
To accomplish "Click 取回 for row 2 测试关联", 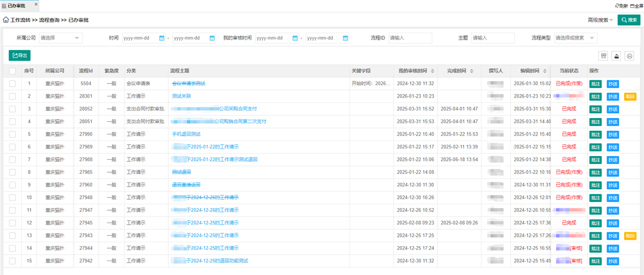I will click(x=630, y=96).
